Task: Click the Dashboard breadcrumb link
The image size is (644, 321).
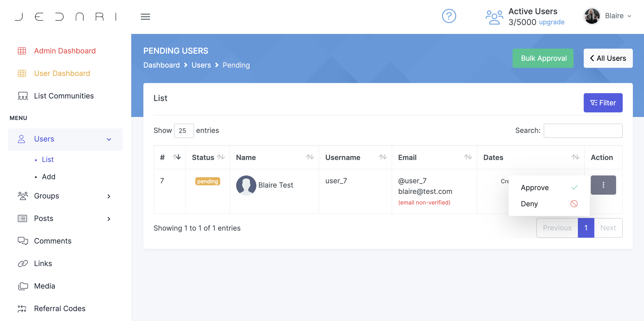Action: point(162,65)
